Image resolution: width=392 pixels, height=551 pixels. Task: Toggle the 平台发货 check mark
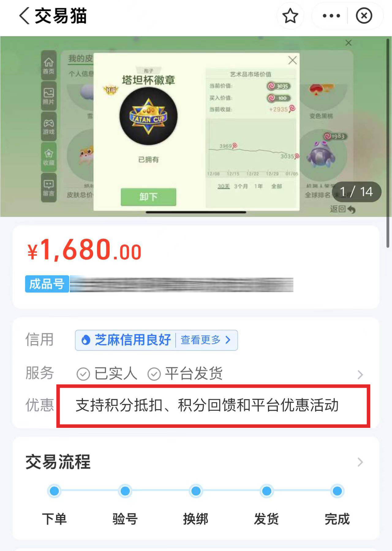154,374
